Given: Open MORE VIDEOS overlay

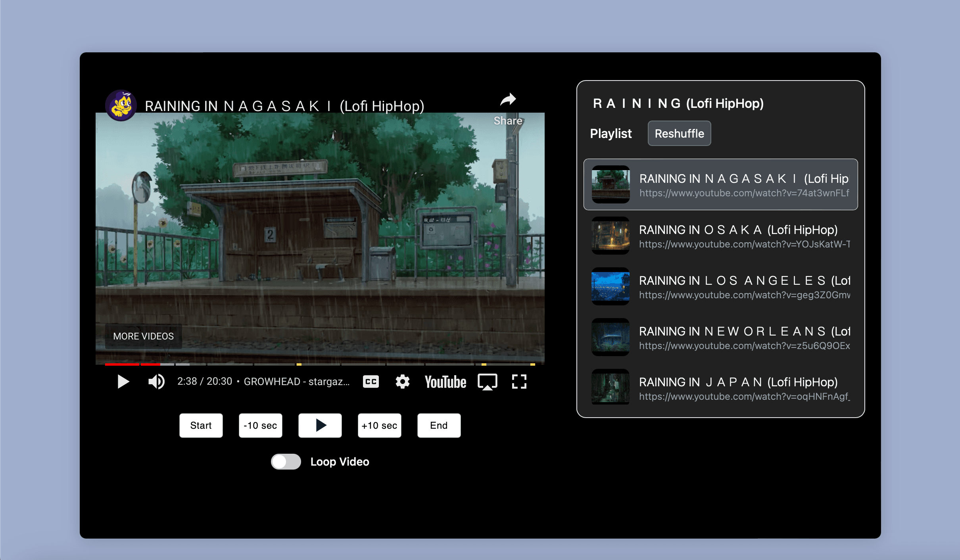Looking at the screenshot, I should pos(143,336).
